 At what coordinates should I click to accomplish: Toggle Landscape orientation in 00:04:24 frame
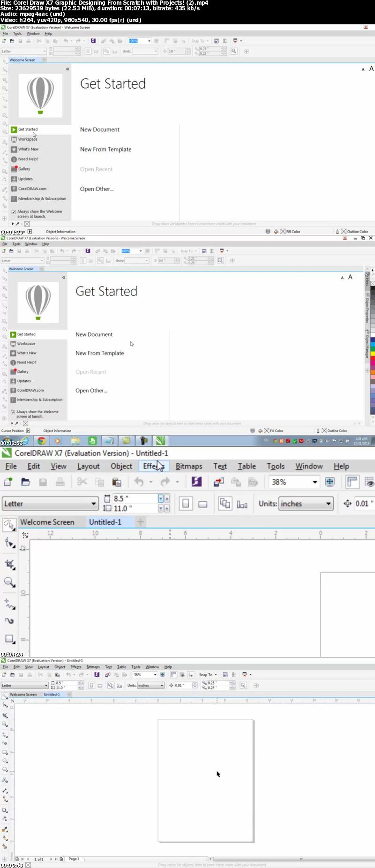coord(203,504)
